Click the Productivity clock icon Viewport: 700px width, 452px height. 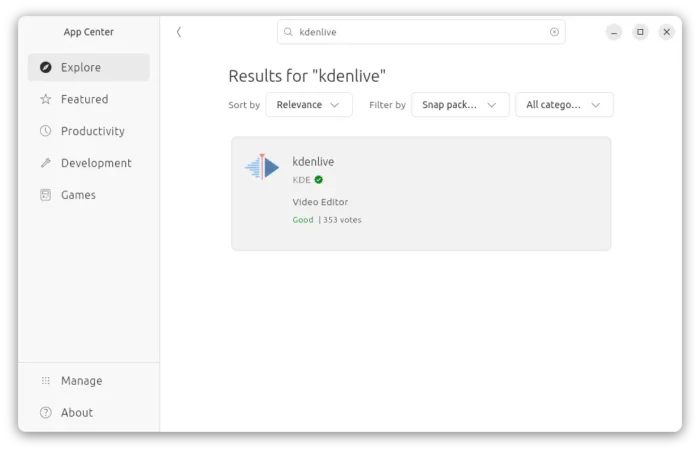pos(45,131)
